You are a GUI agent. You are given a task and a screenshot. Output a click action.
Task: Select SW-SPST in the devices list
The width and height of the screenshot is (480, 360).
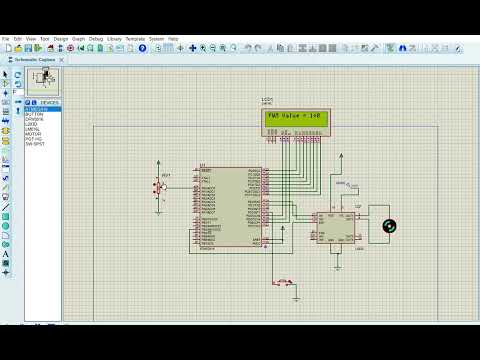pos(35,144)
